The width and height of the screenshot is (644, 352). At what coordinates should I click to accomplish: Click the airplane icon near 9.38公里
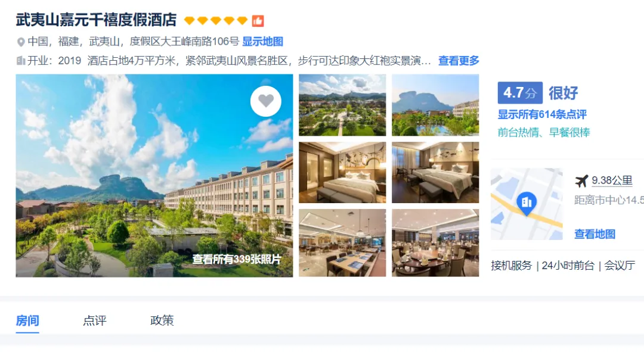coord(581,180)
